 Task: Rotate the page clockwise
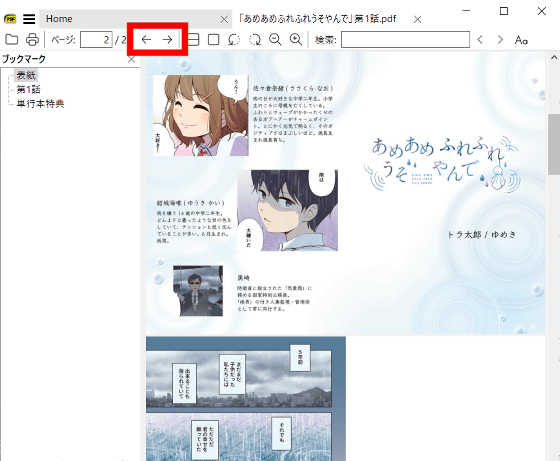click(255, 39)
